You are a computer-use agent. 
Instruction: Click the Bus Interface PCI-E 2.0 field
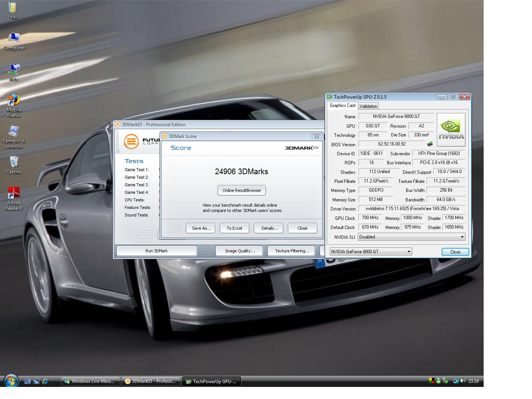click(x=439, y=162)
